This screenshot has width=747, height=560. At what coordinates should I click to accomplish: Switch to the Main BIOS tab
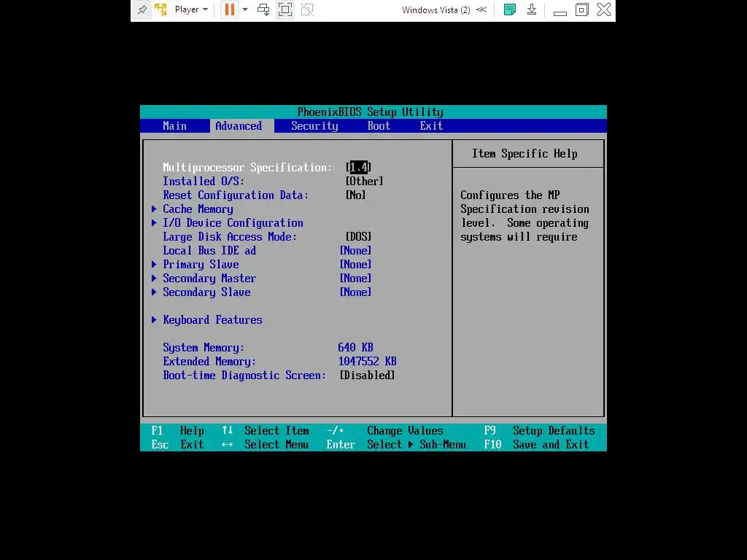coord(175,125)
